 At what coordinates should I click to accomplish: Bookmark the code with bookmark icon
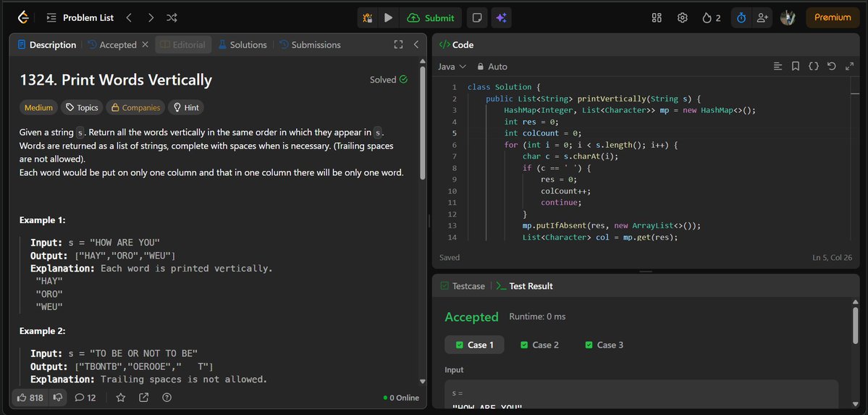(x=796, y=67)
